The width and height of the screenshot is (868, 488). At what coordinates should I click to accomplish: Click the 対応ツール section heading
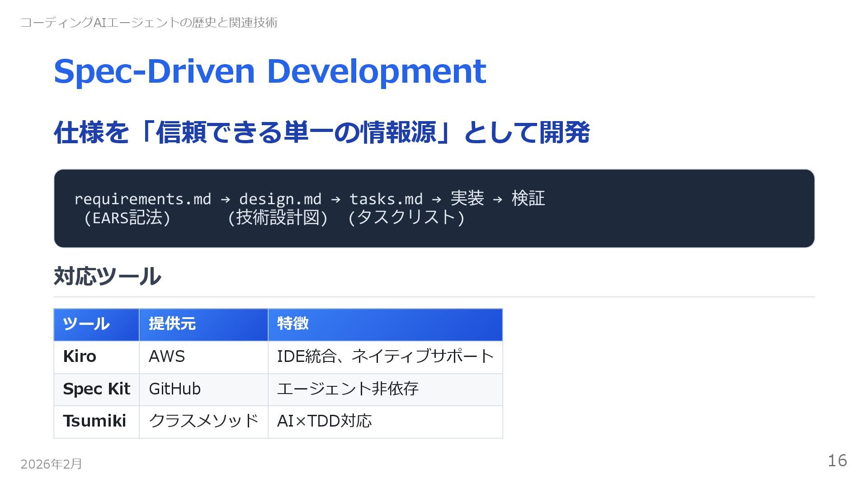(x=107, y=276)
